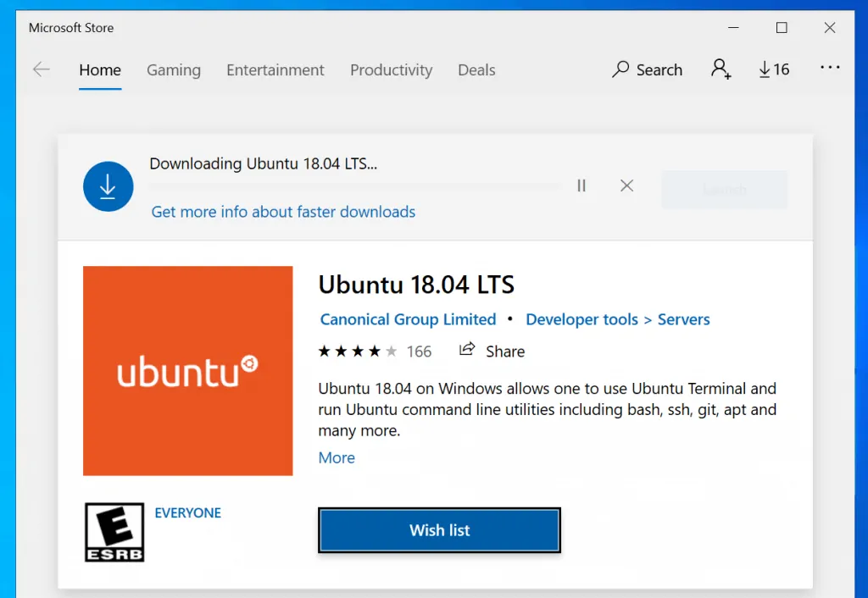Open downloads and updates (16)

774,69
